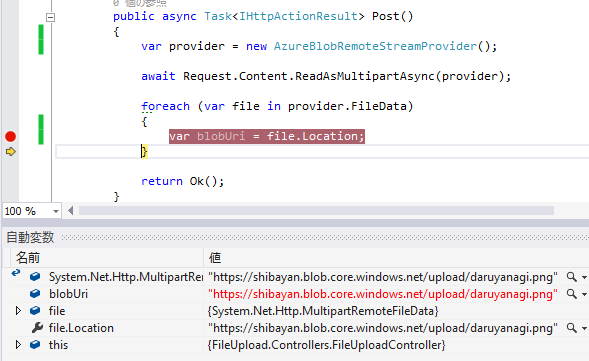Click the blue cube icon beside this

(35, 344)
